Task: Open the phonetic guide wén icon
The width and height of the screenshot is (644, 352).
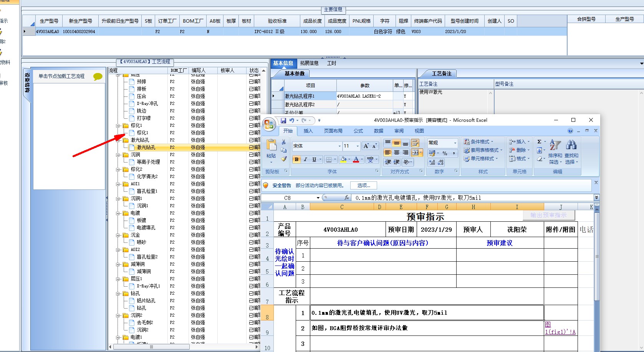Action: pos(370,159)
